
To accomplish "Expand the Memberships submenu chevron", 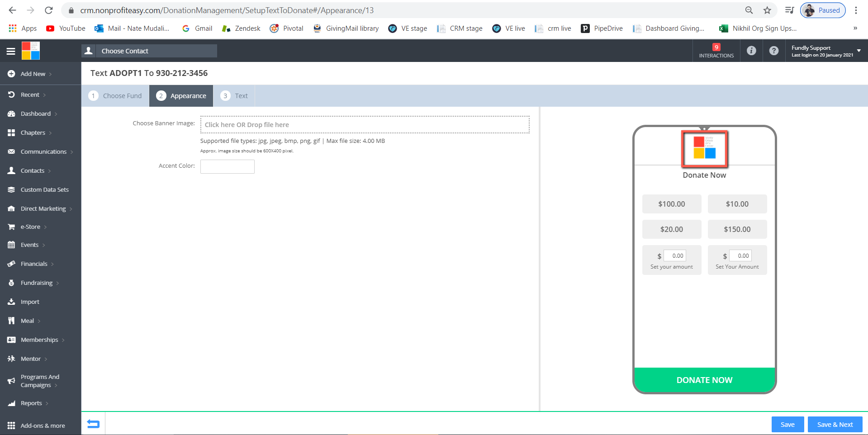I will coord(63,340).
